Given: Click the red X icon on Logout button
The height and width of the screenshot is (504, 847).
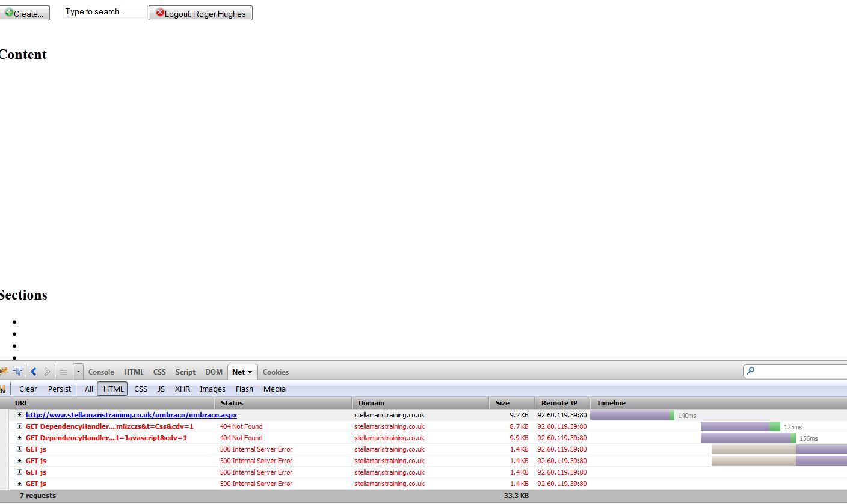Looking at the screenshot, I should [159, 12].
